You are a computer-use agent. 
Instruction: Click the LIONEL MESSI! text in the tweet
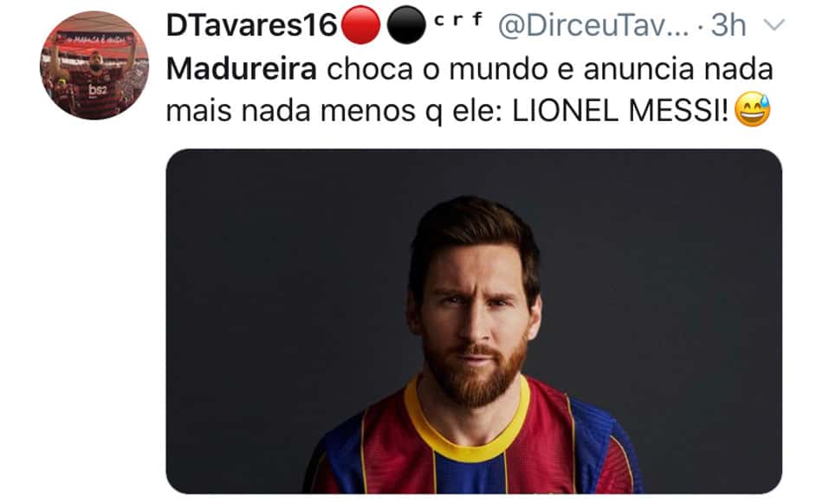[x=620, y=111]
